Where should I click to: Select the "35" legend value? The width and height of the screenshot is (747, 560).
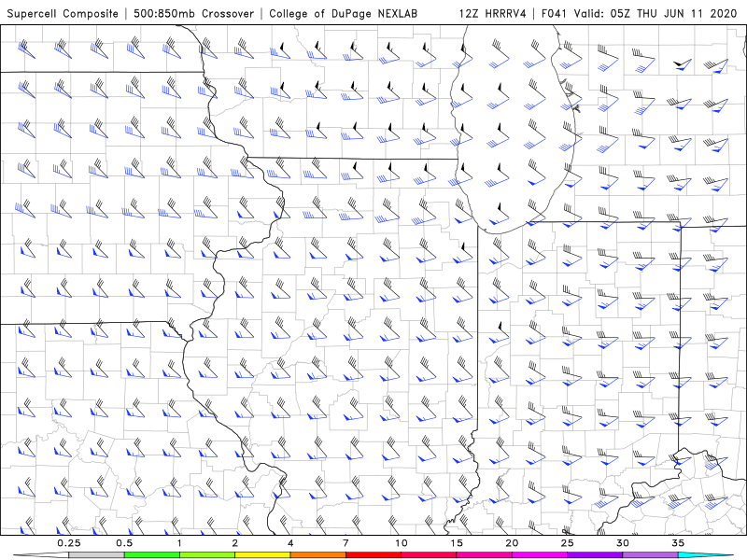coord(678,543)
